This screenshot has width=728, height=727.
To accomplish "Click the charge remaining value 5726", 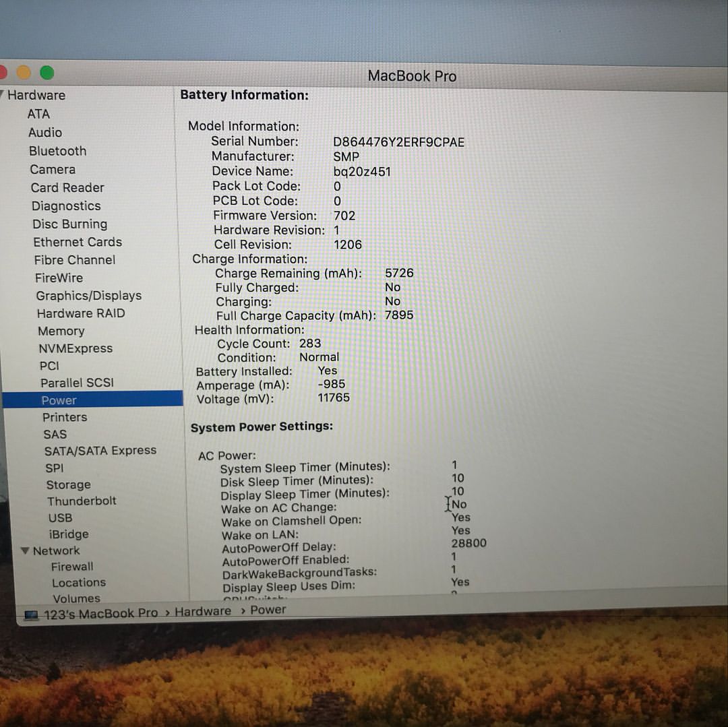I will [399, 273].
